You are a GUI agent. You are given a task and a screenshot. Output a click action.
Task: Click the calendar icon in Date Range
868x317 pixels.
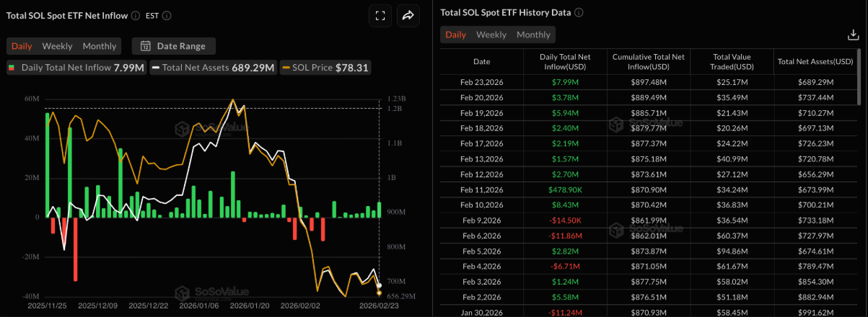[x=145, y=46]
